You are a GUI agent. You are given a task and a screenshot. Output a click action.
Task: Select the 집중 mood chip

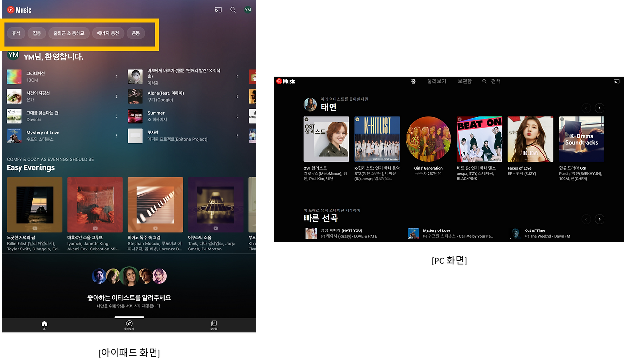[x=37, y=33]
